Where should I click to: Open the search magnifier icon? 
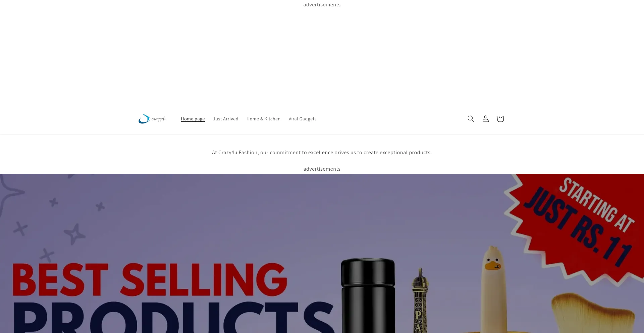click(x=471, y=119)
